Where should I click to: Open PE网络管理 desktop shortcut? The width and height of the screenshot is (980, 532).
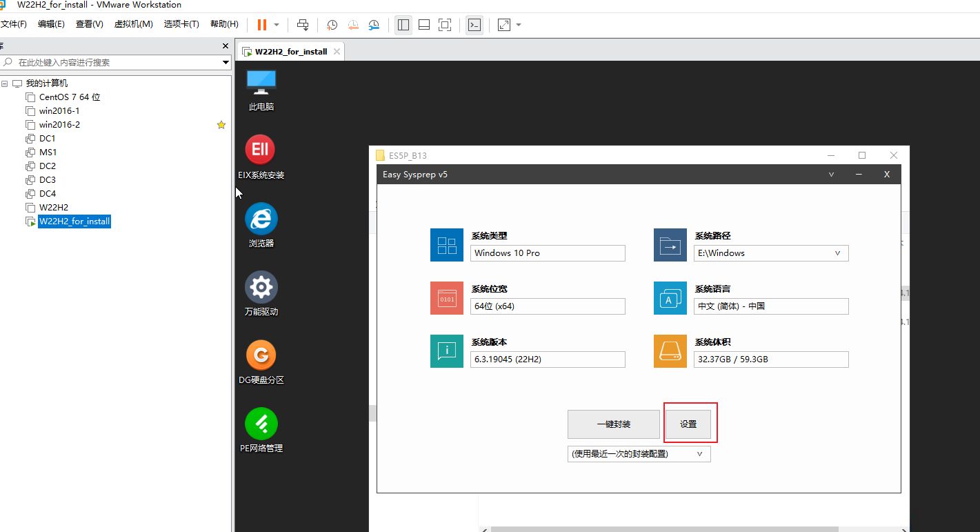[x=261, y=424]
